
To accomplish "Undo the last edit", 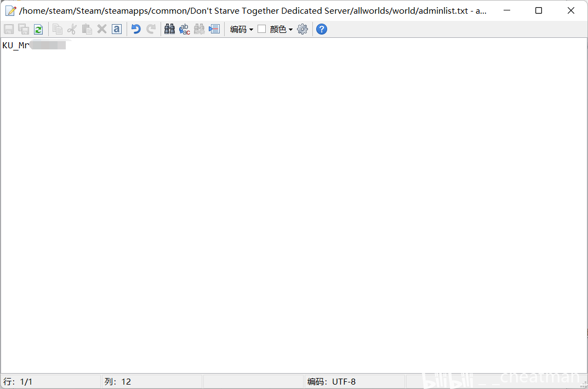I will [136, 29].
